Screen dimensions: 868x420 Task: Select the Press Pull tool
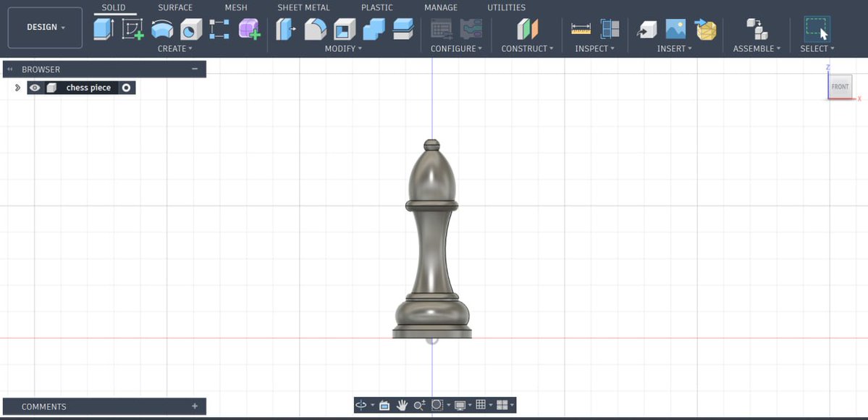286,29
